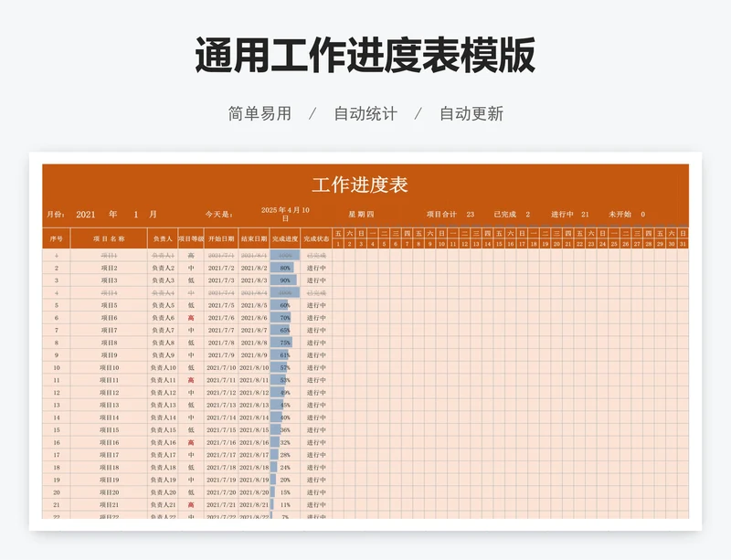Select the 负责人3 cell
Viewport: 731px width, 560px height.
point(163,280)
